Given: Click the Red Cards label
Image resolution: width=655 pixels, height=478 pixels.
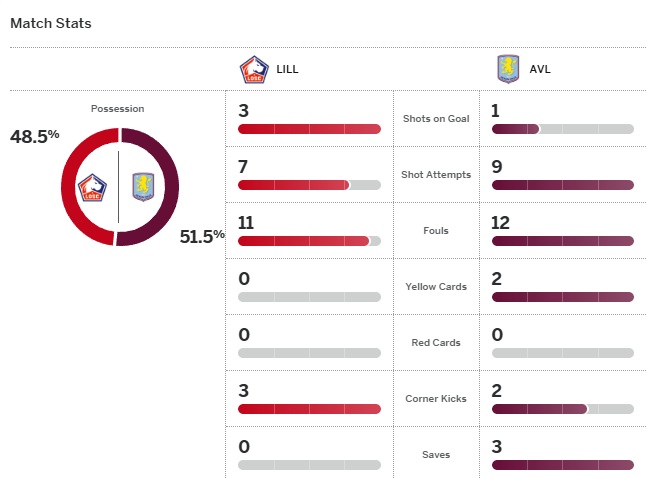Looking at the screenshot, I should tap(436, 343).
